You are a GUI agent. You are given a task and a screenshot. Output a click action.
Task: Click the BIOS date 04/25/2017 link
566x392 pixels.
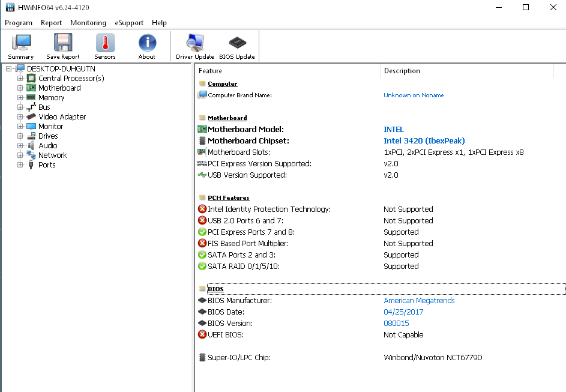coord(403,312)
